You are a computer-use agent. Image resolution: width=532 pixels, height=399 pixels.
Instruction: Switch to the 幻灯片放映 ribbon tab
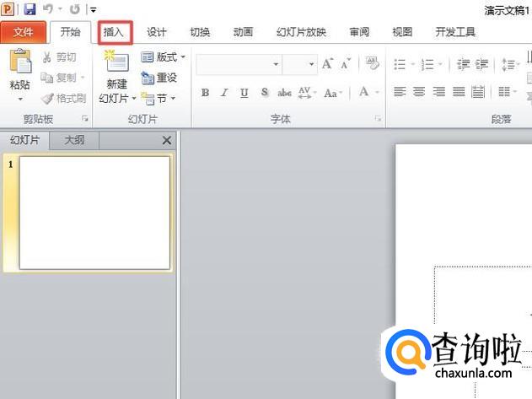[301, 32]
